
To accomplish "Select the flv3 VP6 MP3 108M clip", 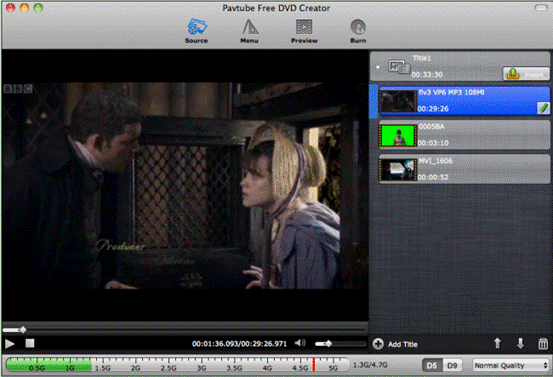I will (x=464, y=101).
